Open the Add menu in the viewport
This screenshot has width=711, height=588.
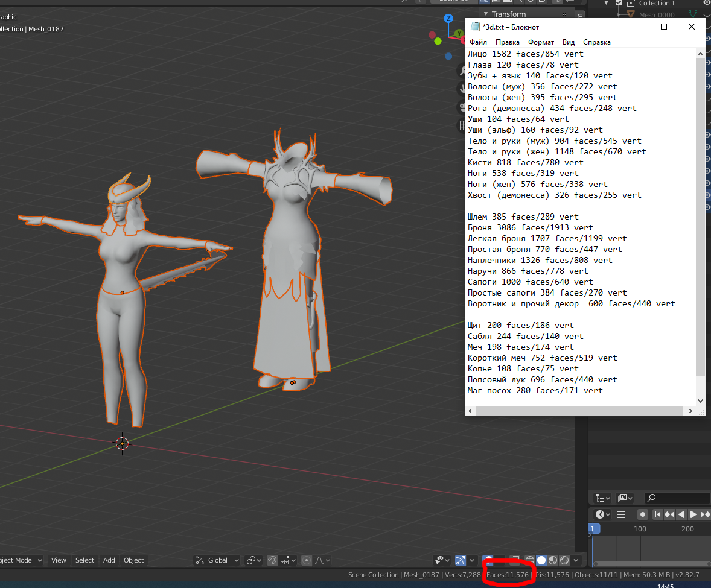pyautogui.click(x=109, y=560)
